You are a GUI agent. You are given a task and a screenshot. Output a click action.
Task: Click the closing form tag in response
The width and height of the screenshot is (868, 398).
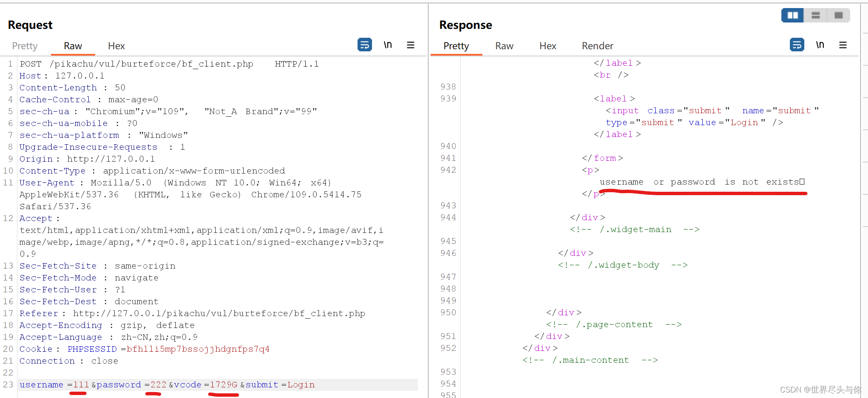pos(603,158)
